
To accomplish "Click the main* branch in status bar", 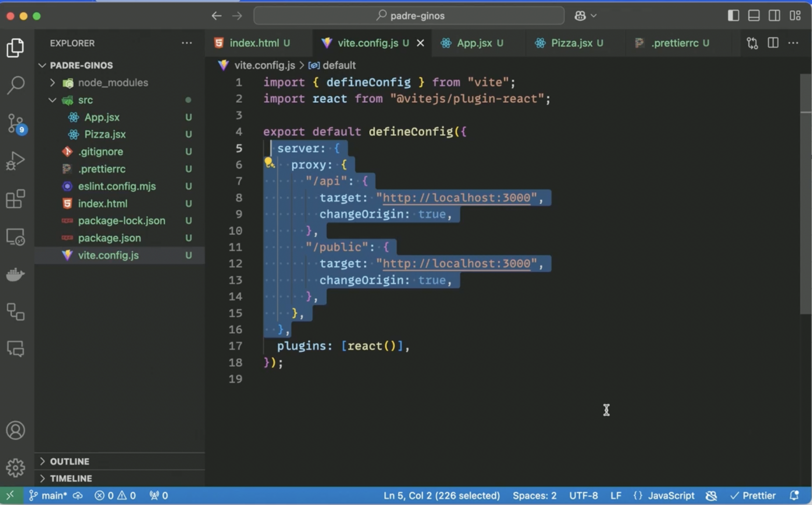I will [x=48, y=495].
